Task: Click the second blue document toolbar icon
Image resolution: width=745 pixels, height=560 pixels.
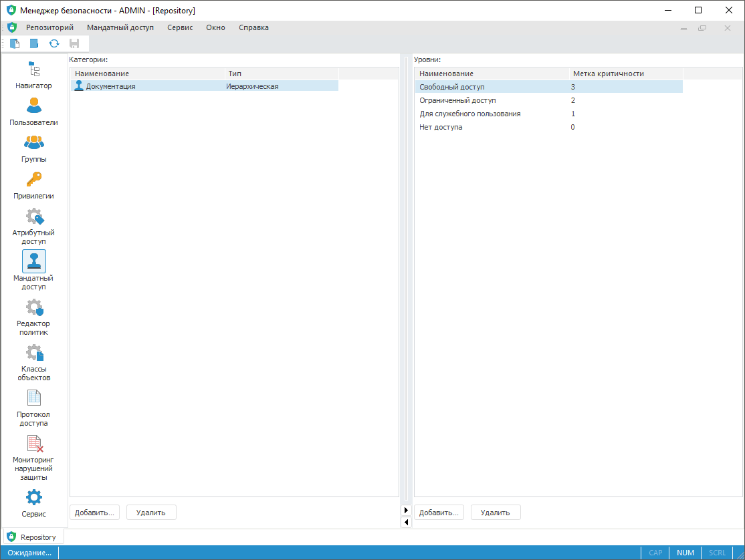Action: tap(34, 43)
